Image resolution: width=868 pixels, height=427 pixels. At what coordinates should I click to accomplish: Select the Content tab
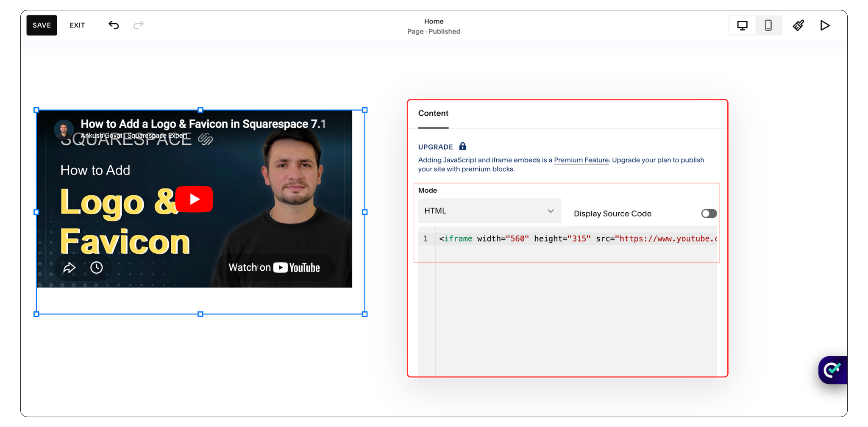point(433,114)
